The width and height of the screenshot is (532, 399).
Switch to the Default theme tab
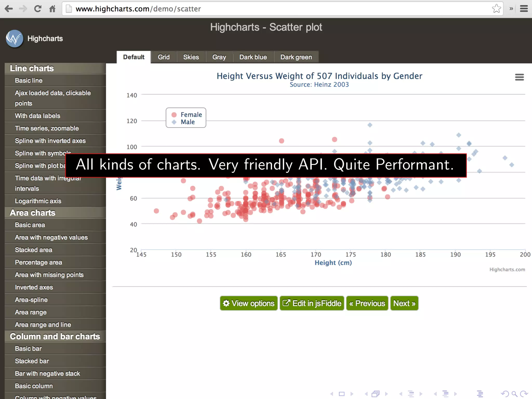pos(134,57)
